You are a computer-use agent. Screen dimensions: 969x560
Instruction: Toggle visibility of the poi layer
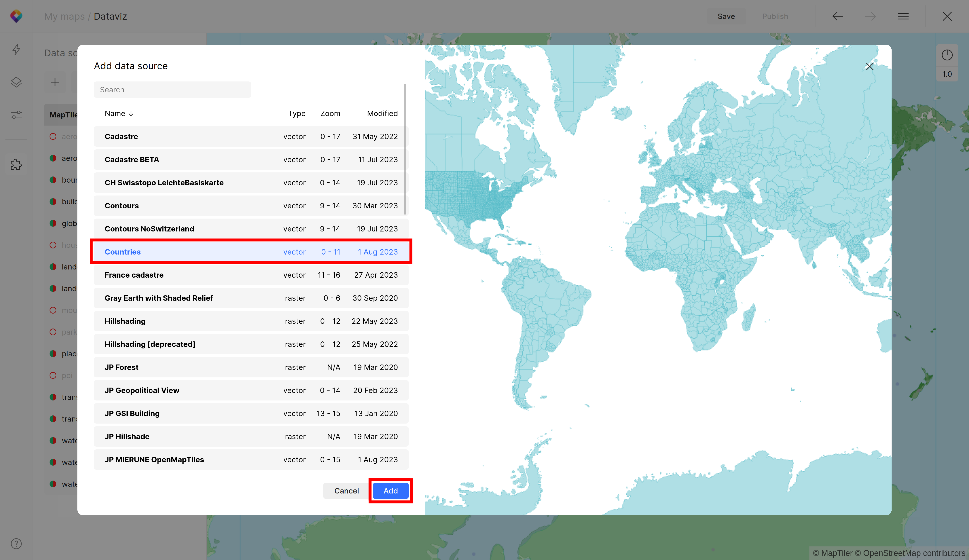[x=53, y=376]
